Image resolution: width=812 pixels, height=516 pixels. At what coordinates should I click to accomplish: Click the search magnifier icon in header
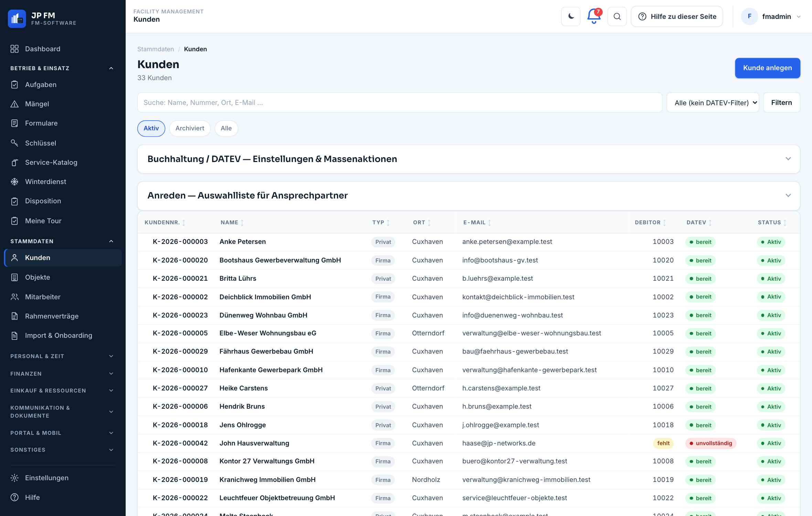tap(617, 17)
